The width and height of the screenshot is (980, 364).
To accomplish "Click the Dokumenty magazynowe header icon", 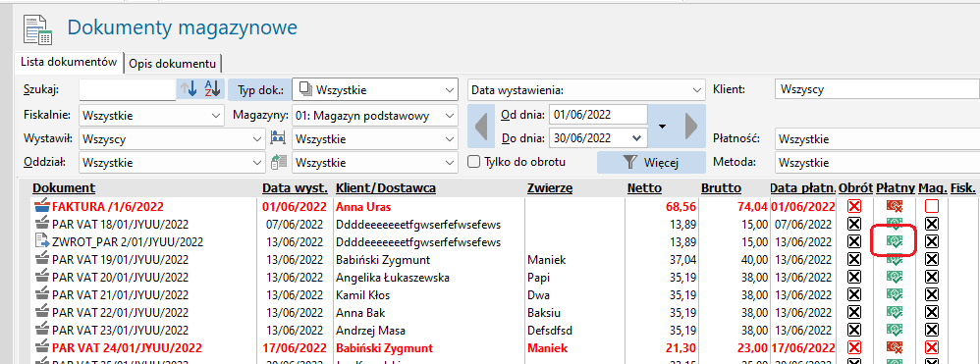I will click(38, 29).
